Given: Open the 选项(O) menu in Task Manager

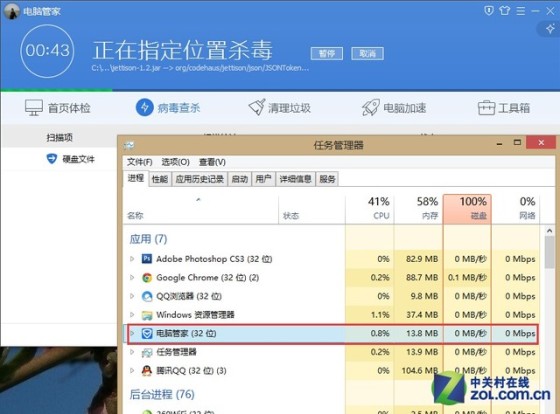Looking at the screenshot, I should [175, 162].
